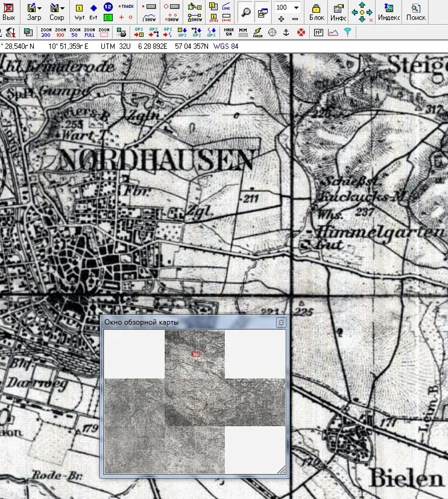Click the Wpt waypoint tool
The width and height of the screenshot is (448, 499).
[x=79, y=11]
